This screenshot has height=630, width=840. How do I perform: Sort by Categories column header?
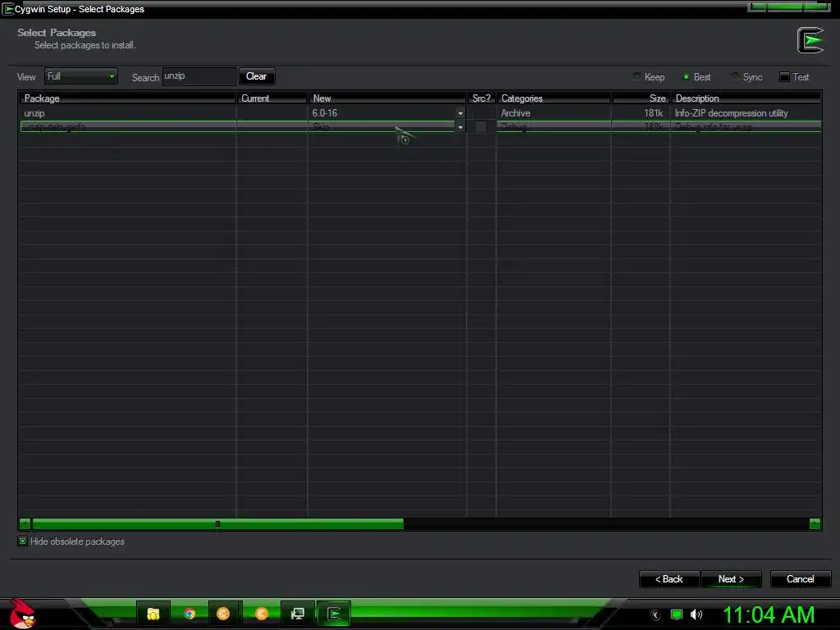(x=554, y=98)
